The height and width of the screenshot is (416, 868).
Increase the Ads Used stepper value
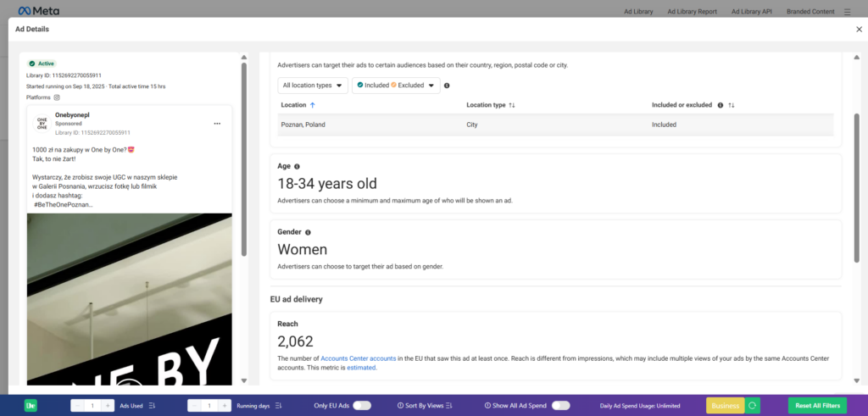click(108, 406)
